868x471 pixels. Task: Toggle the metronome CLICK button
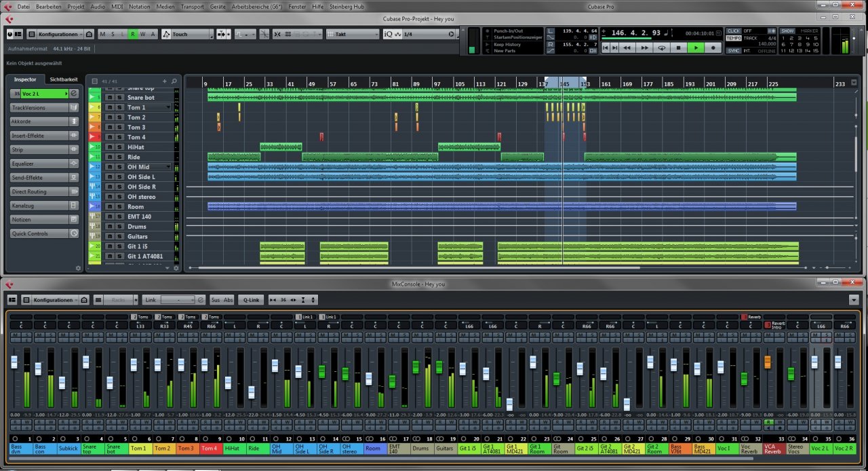[x=733, y=31]
